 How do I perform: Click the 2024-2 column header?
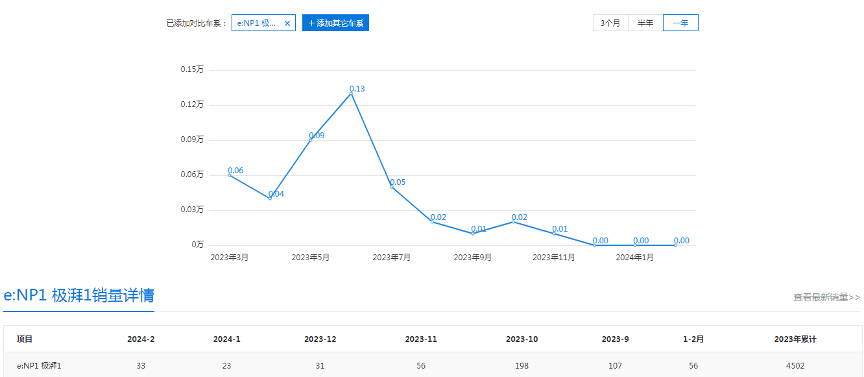(x=141, y=340)
